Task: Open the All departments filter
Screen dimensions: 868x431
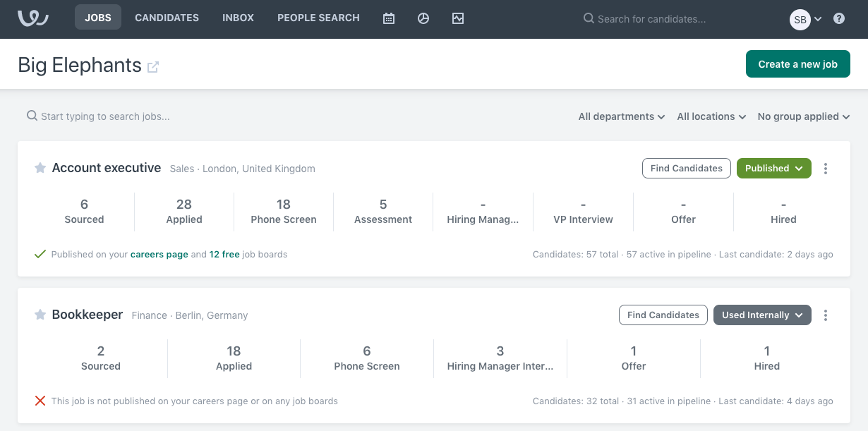Action: pos(620,116)
